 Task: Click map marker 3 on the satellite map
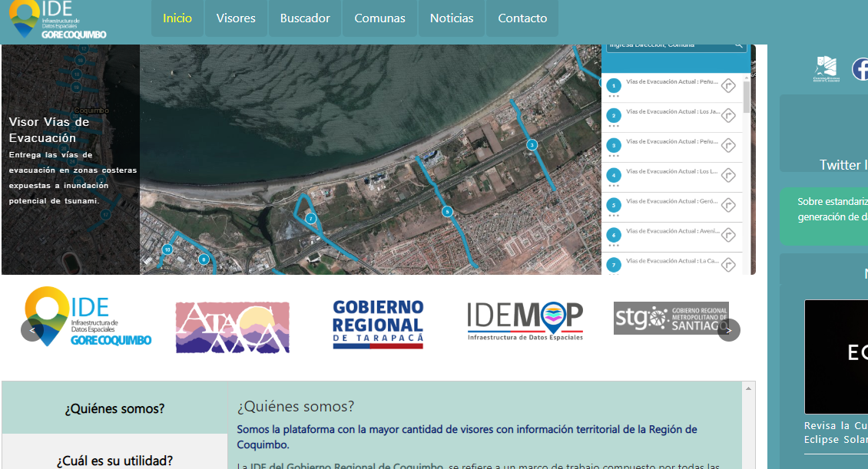point(532,145)
